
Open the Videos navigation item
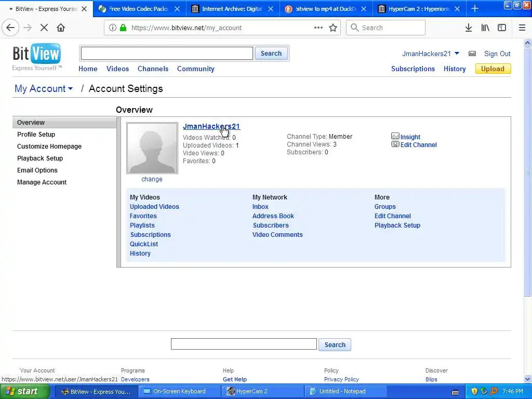[118, 69]
